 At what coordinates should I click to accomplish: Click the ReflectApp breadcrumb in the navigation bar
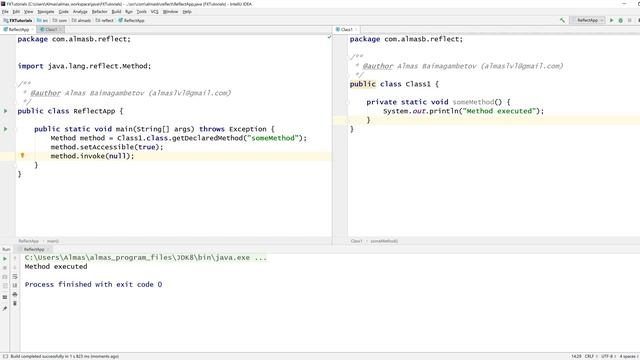pos(131,20)
